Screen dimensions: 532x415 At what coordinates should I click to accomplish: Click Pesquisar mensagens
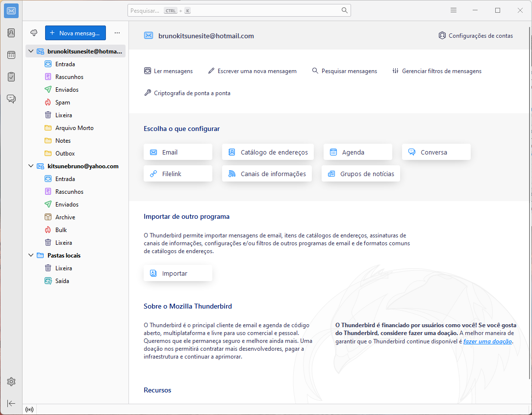tap(344, 71)
